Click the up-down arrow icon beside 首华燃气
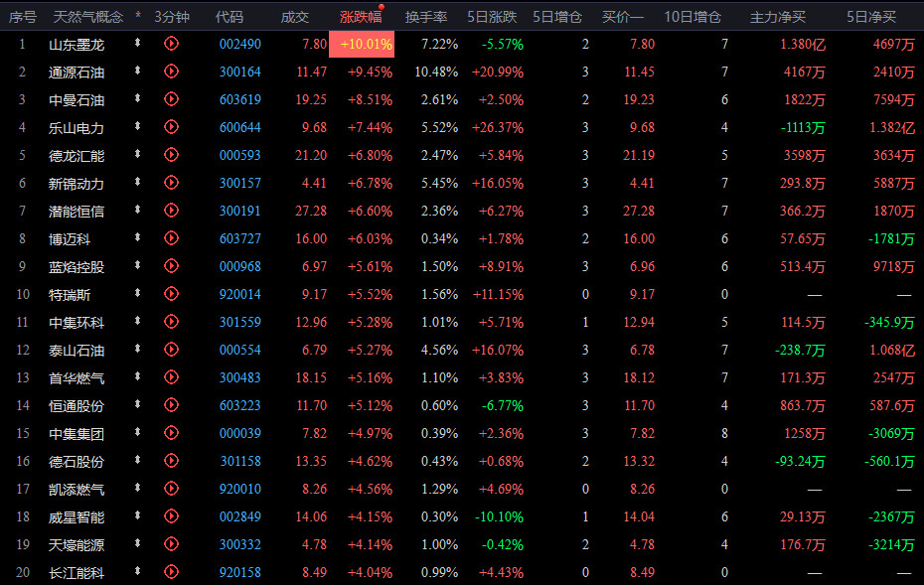Image resolution: width=924 pixels, height=585 pixels. (x=137, y=376)
